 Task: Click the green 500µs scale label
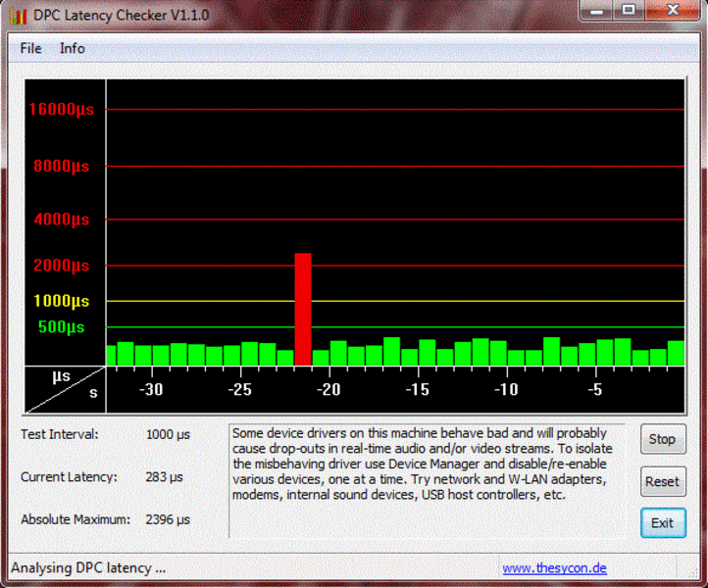[x=62, y=327]
